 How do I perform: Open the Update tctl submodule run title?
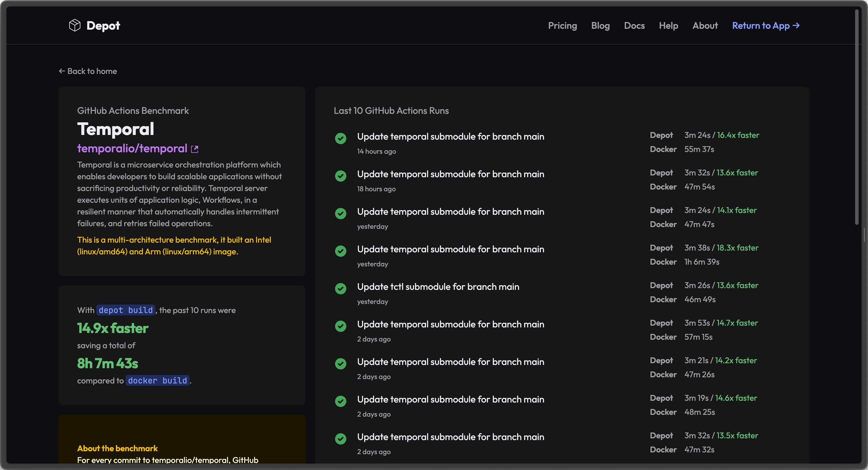pyautogui.click(x=438, y=287)
